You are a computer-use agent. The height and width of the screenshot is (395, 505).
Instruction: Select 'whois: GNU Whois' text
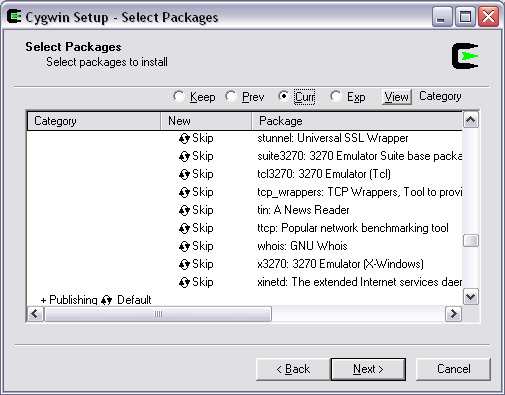click(302, 246)
